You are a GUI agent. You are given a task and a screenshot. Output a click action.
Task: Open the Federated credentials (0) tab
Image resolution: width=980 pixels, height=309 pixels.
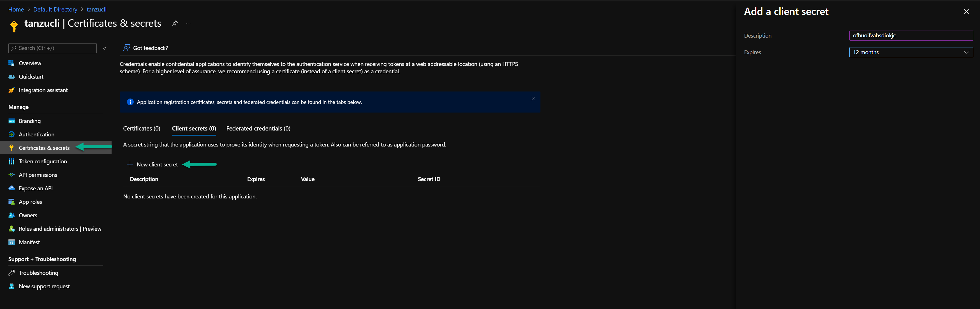coord(258,129)
